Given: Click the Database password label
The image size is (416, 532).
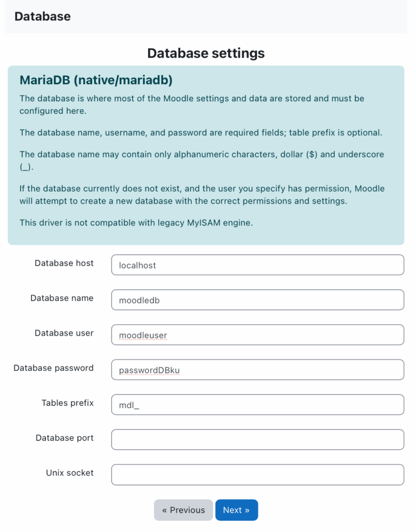Looking at the screenshot, I should pyautogui.click(x=53, y=367).
